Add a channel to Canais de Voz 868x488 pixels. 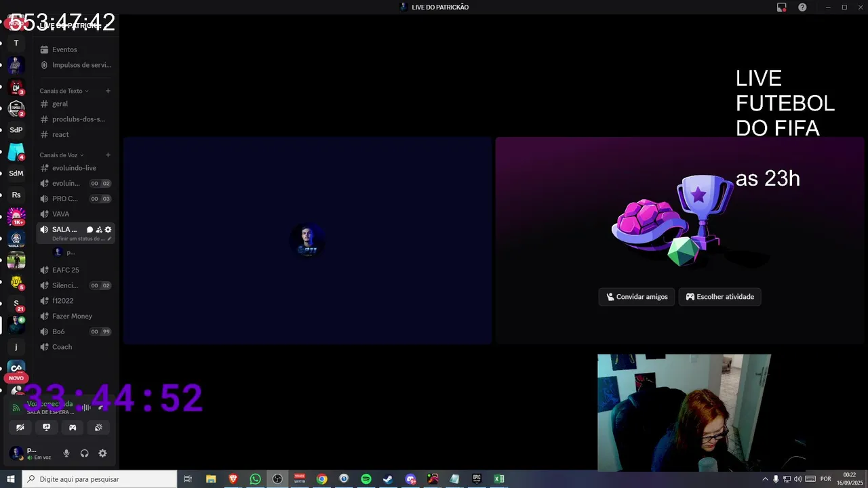(108, 155)
